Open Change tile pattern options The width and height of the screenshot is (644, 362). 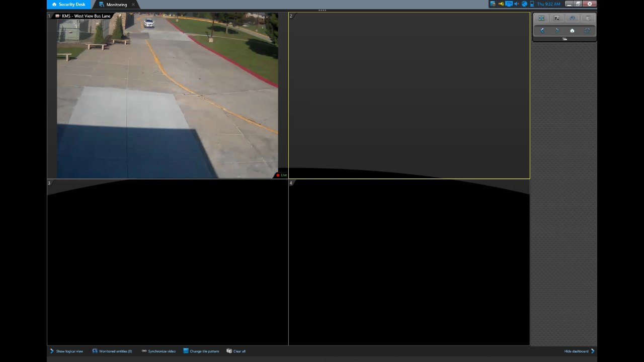201,351
